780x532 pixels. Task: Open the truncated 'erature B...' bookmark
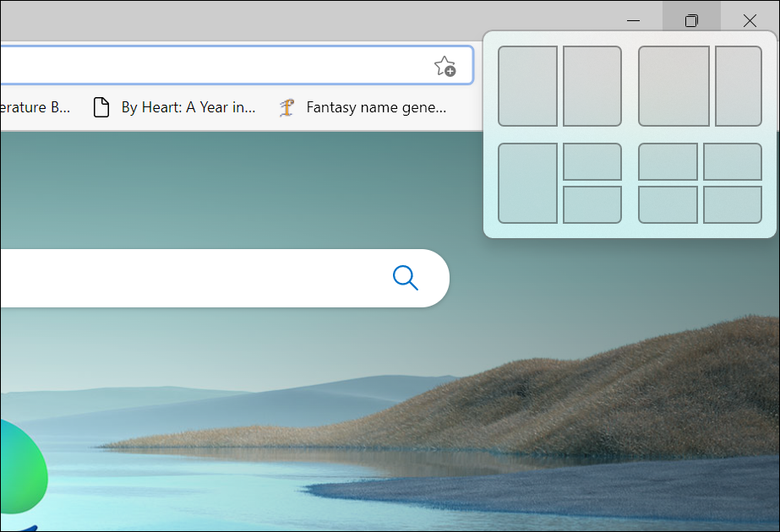pyautogui.click(x=35, y=107)
